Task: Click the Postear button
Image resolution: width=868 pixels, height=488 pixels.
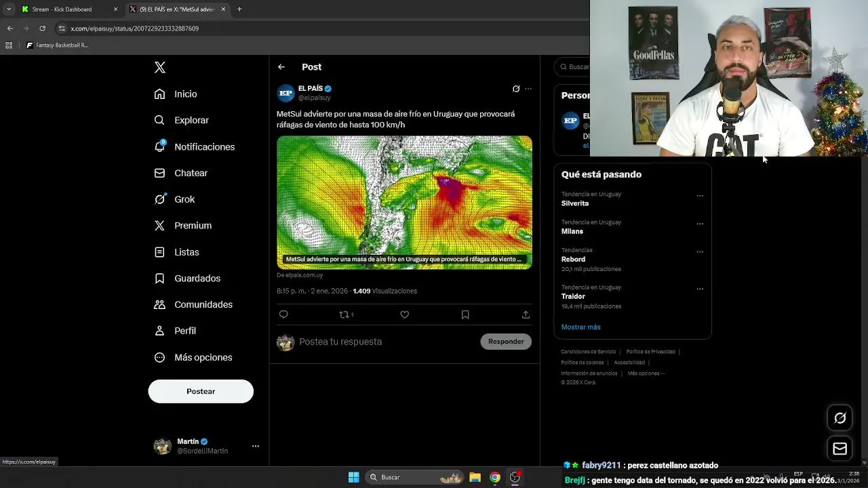Action: (201, 391)
